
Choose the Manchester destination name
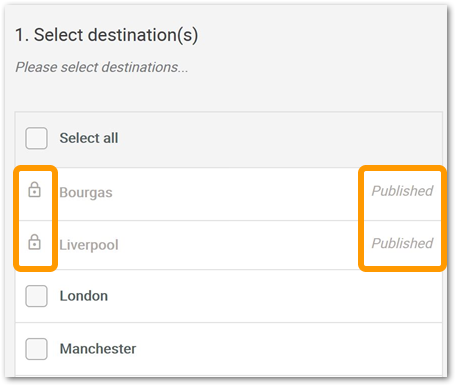click(98, 349)
